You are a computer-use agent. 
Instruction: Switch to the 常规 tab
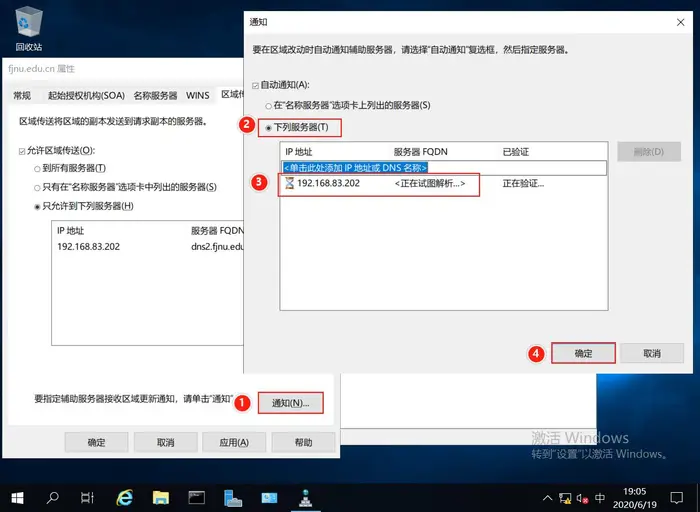pos(22,96)
